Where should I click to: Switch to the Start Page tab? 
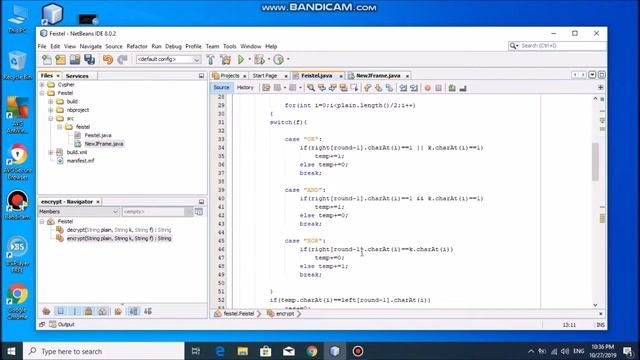tap(264, 76)
